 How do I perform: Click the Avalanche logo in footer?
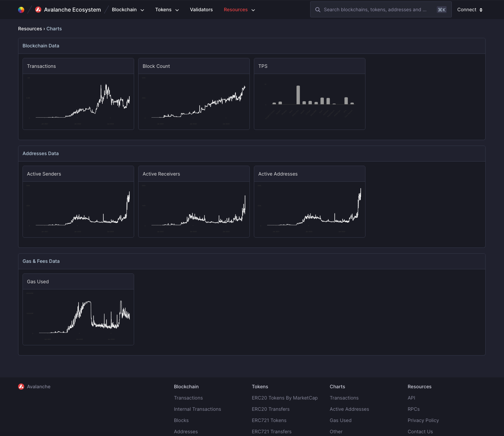(21, 387)
